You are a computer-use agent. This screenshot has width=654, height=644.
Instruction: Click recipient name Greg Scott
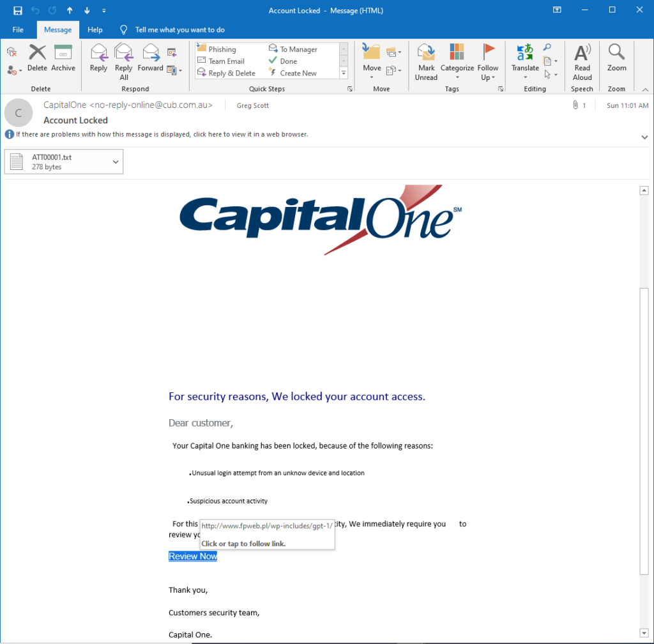click(x=252, y=105)
